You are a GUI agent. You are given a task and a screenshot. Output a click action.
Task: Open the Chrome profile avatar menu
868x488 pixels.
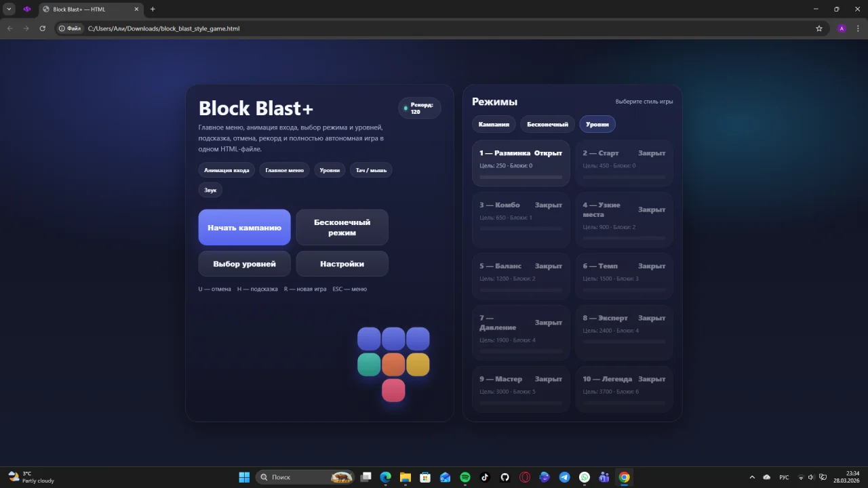pyautogui.click(x=842, y=28)
